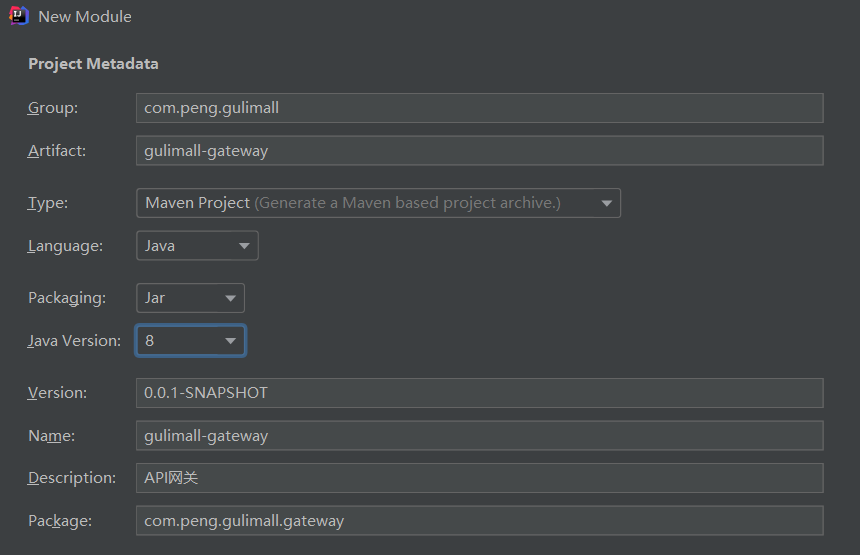
Task: Click the IntelliJ IDEA logo icon
Action: pyautogui.click(x=18, y=16)
